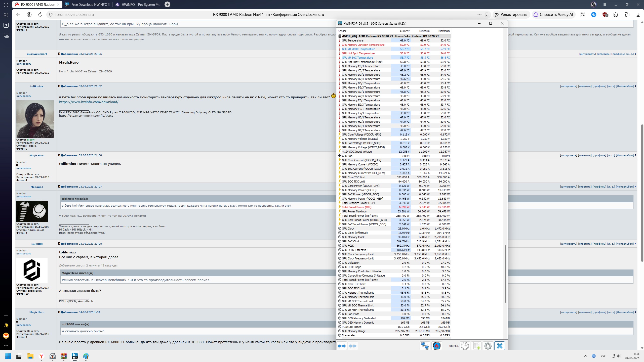Image resolution: width=644 pixels, height=362 pixels.
Task: Select the GPU Memory Junction Temperature row
Action: (x=394, y=45)
